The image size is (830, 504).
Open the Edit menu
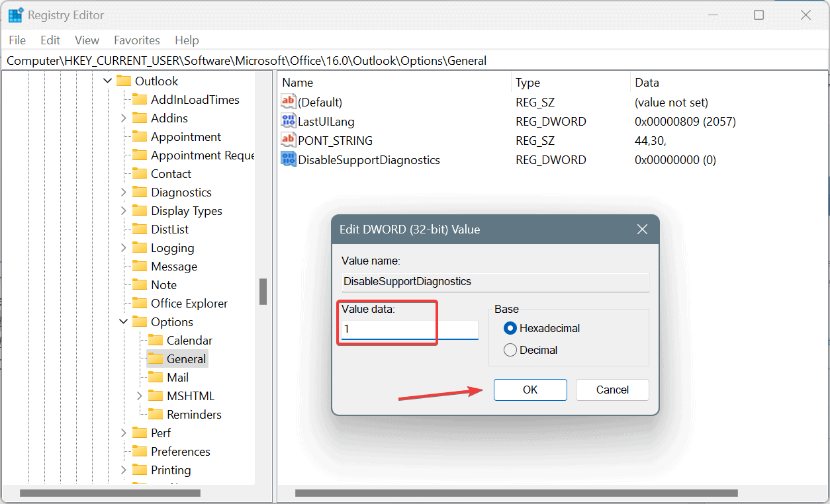point(50,40)
